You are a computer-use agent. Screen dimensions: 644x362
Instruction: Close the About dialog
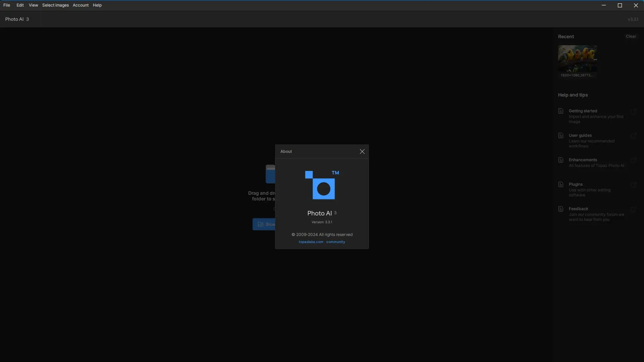[x=362, y=152]
